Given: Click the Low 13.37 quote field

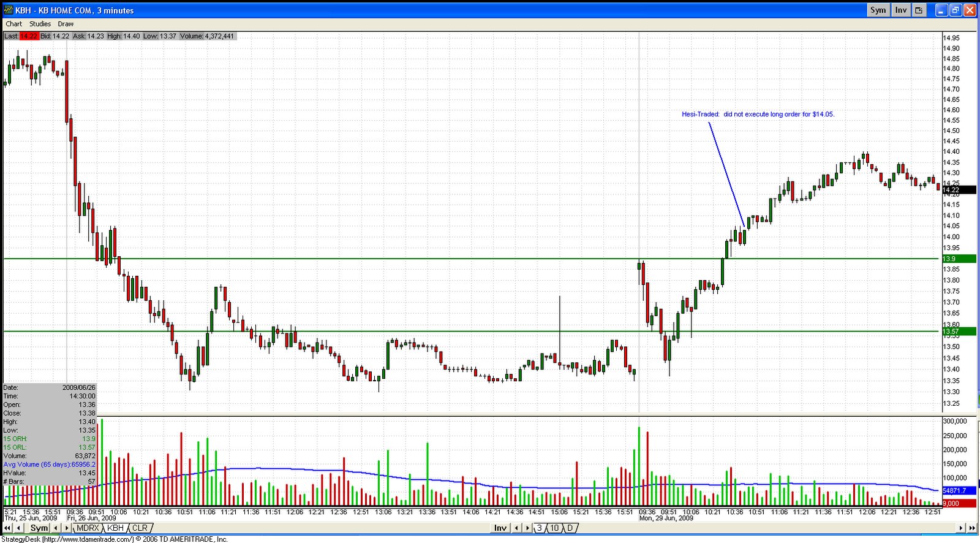Looking at the screenshot, I should coord(160,36).
